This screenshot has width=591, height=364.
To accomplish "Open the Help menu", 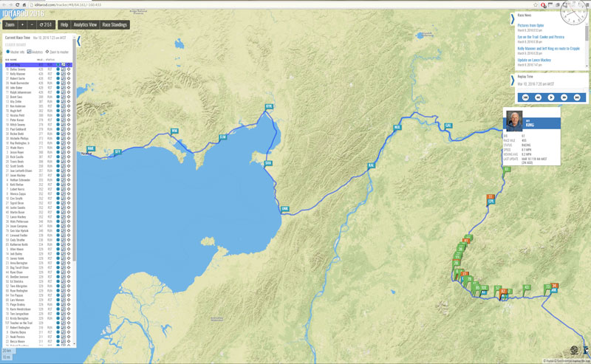I will pyautogui.click(x=64, y=25).
